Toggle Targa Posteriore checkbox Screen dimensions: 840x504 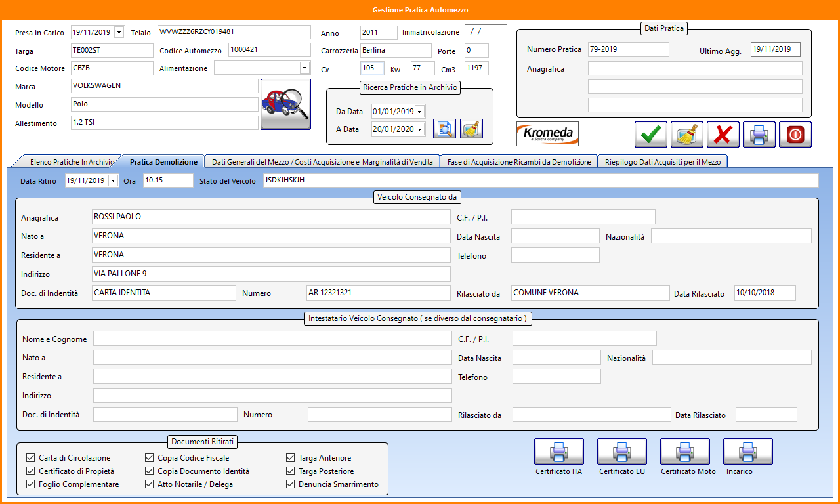(290, 471)
